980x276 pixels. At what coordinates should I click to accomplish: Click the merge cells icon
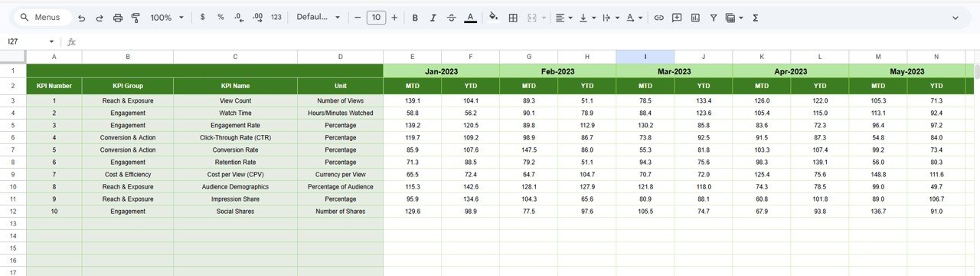531,17
